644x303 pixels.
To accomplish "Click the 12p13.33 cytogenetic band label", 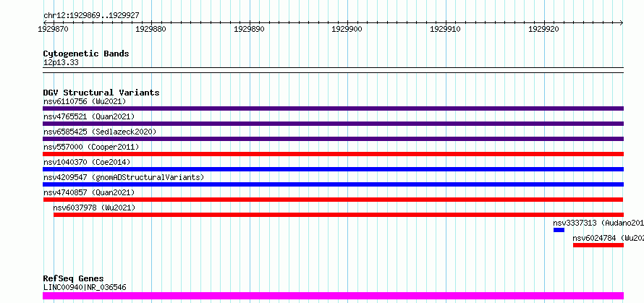I will (61, 63).
